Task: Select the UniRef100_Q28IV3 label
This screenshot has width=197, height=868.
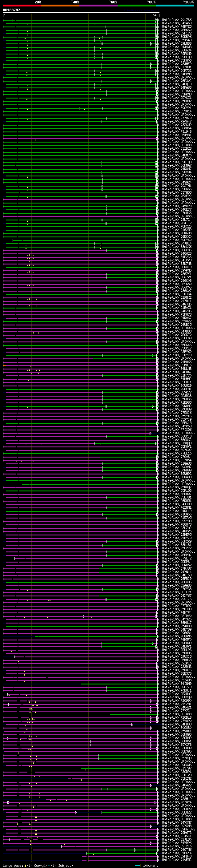Action: point(176,775)
